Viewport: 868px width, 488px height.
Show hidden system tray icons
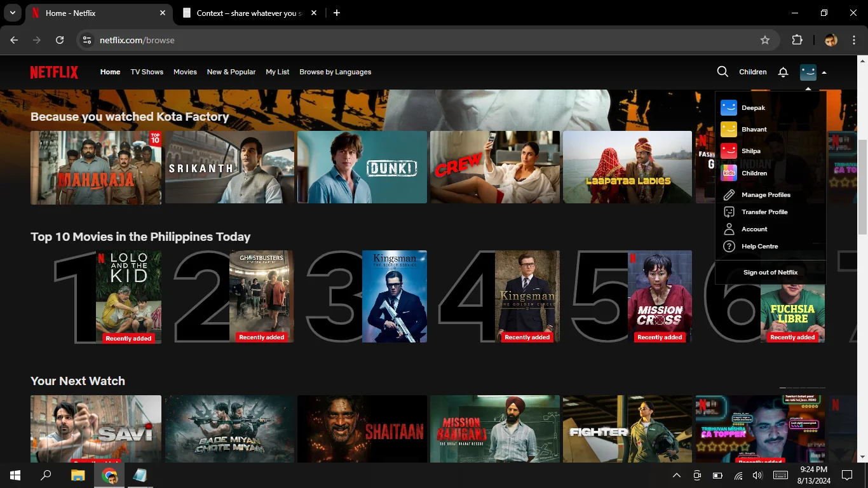pyautogui.click(x=677, y=475)
